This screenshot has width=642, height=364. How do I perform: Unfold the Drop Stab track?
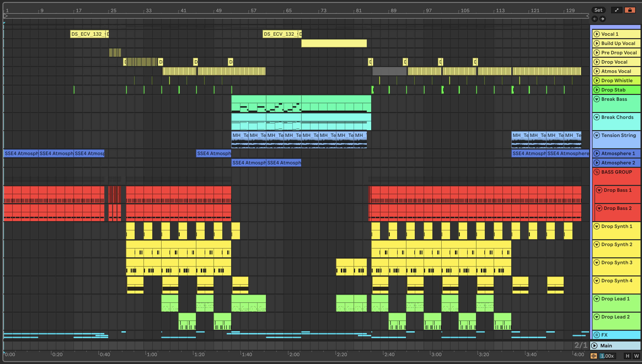pos(597,90)
